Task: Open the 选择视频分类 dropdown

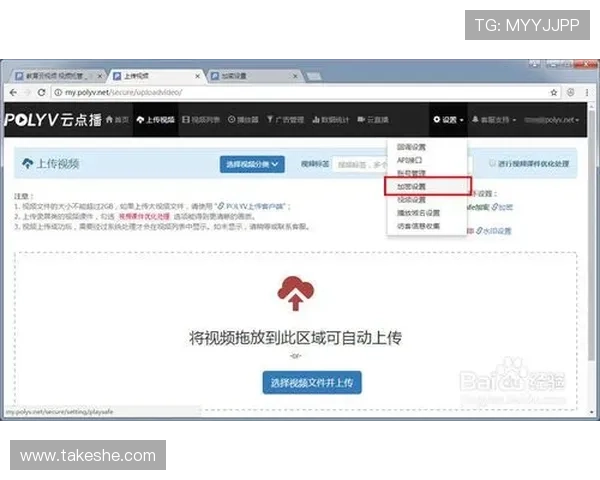Action: 252,164
